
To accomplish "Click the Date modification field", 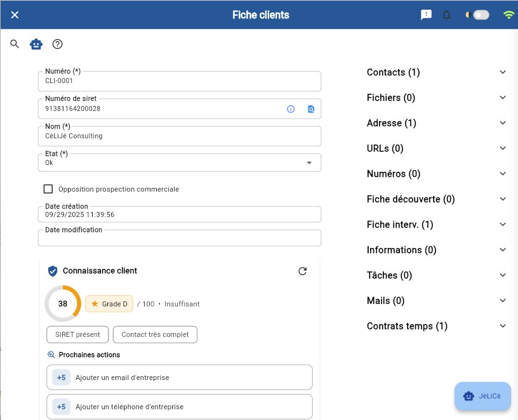I will click(x=180, y=237).
